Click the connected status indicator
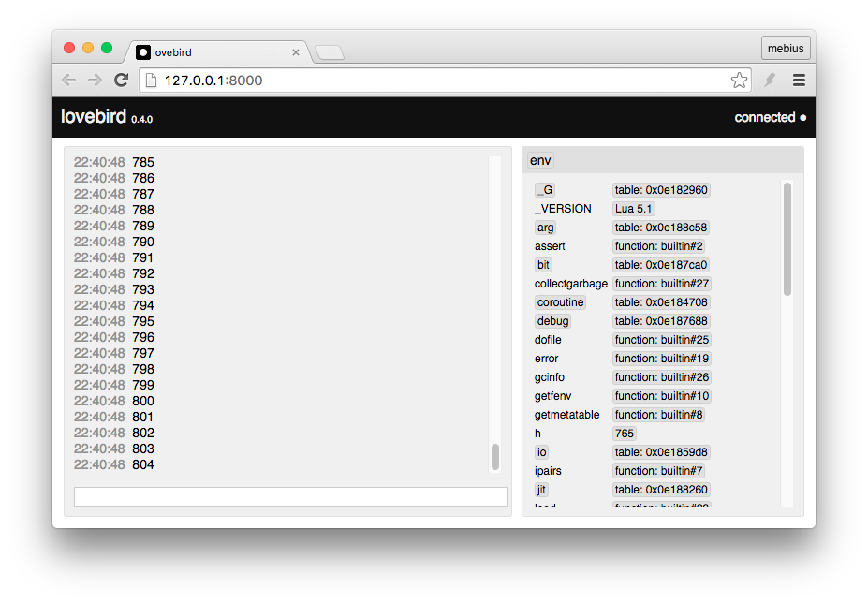Viewport: 868px width, 603px height. click(x=770, y=117)
